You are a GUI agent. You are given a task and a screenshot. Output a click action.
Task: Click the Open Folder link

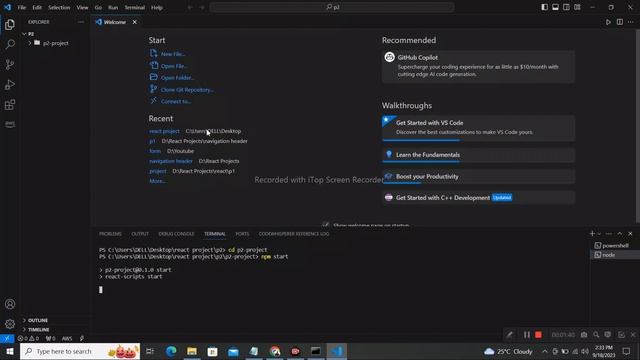pyautogui.click(x=177, y=78)
